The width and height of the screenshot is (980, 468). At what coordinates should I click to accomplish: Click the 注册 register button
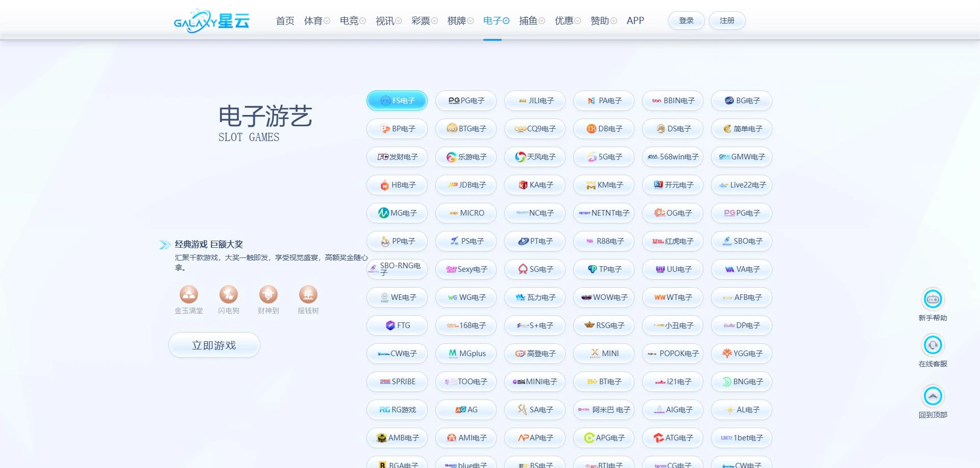click(x=727, y=20)
